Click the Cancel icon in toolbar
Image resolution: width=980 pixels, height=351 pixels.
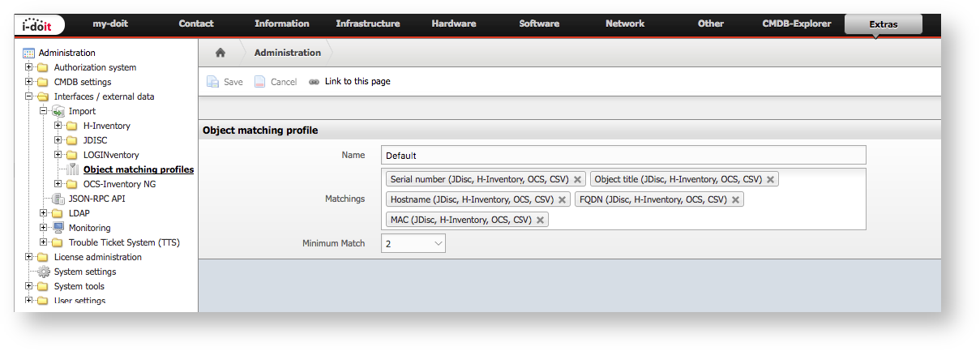pyautogui.click(x=260, y=81)
